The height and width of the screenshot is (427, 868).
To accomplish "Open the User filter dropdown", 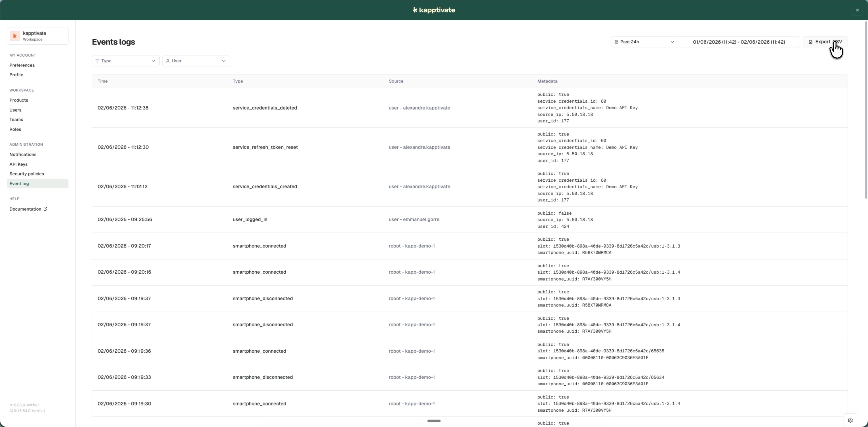I will (x=196, y=61).
